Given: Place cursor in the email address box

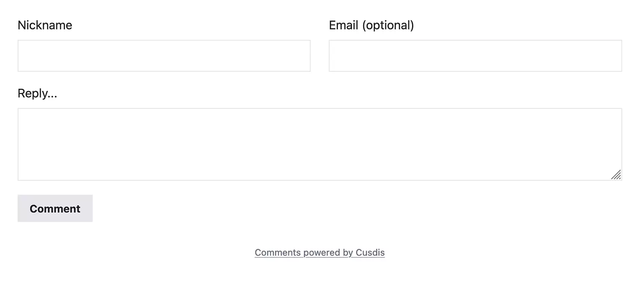Looking at the screenshot, I should tap(475, 55).
